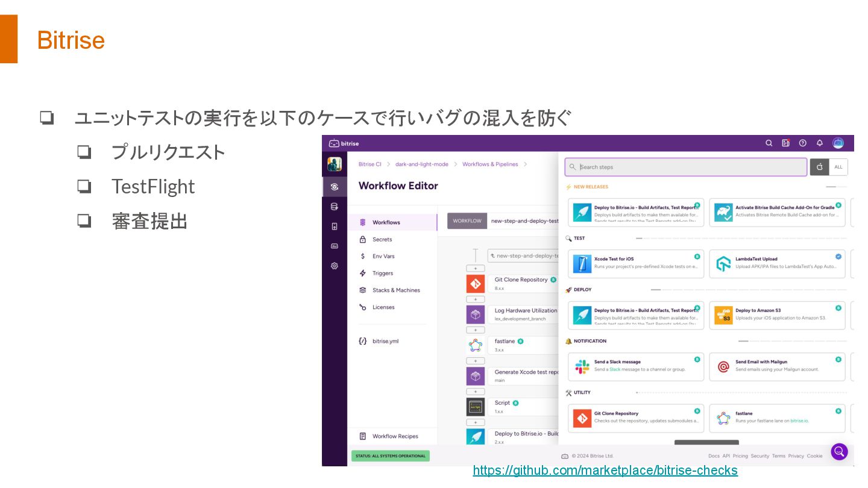Open the mobile device icon in sidebar
Screen dimensions: 868x488
(335, 227)
